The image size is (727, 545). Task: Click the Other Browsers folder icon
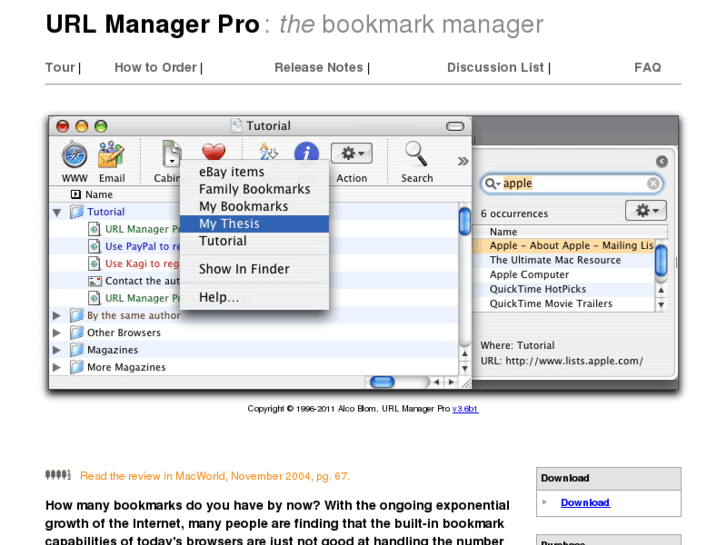click(77, 332)
